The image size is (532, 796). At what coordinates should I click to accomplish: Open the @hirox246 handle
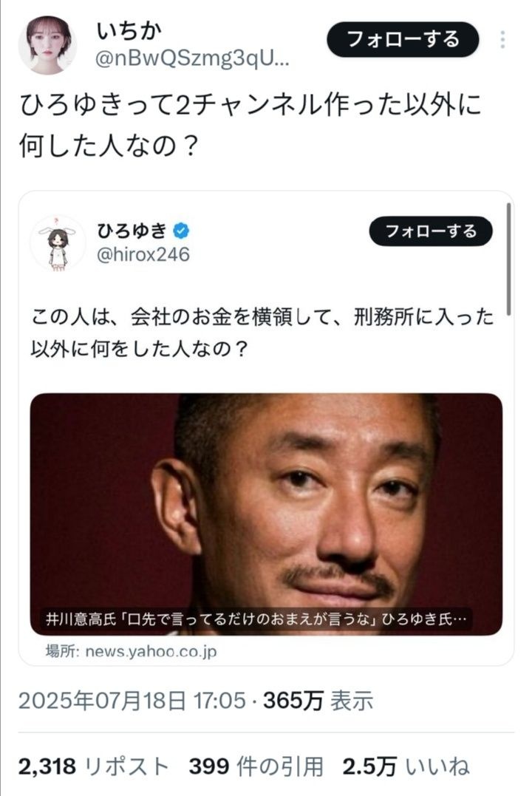[x=143, y=254]
